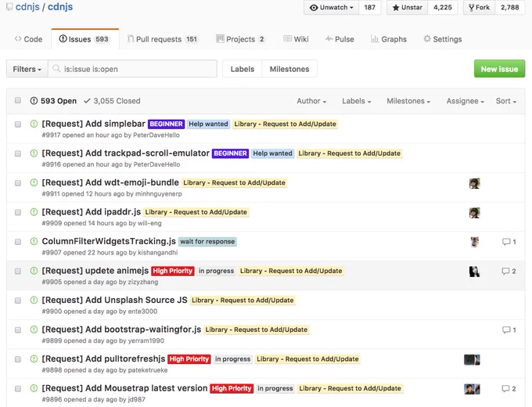Open the 3,055 Closed issues link

click(112, 101)
